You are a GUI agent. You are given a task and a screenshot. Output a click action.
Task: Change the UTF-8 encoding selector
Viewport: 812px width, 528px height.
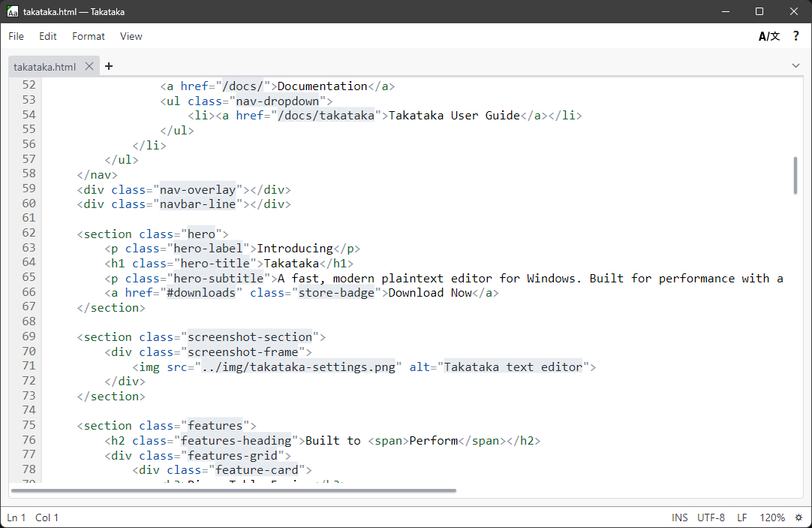[711, 517]
